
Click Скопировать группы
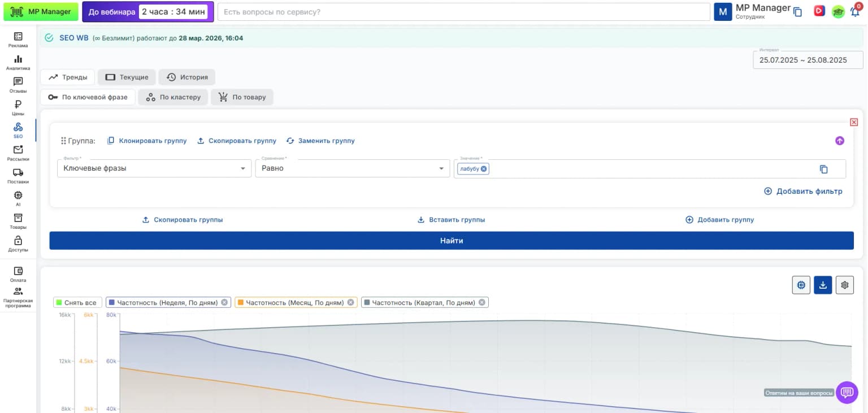tap(183, 220)
